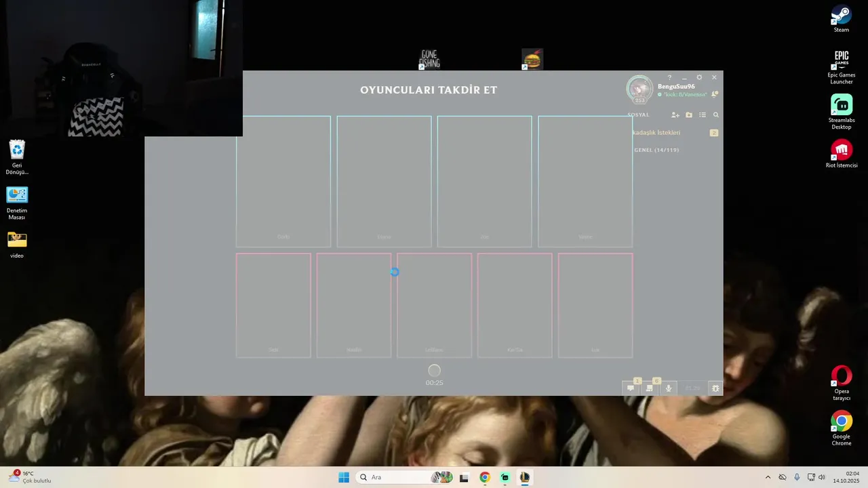This screenshot has width=868, height=488.
Task: Expand GENEL (14/119) friends group
Action: [x=655, y=150]
